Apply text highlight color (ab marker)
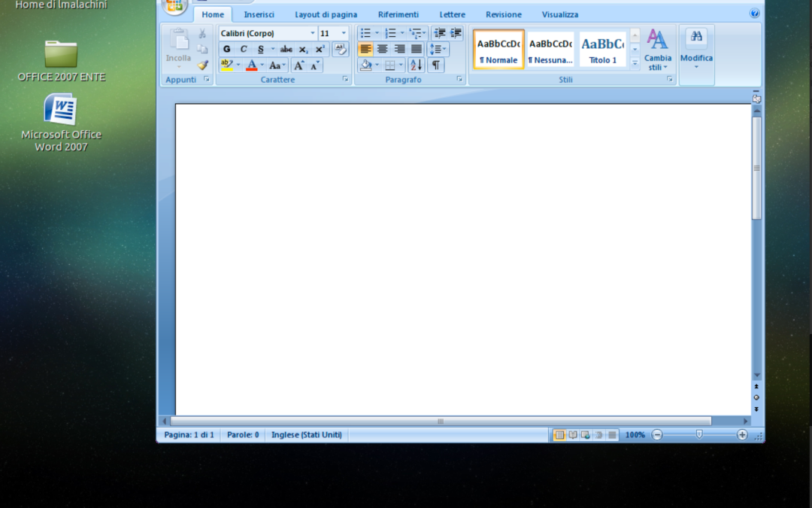 (227, 65)
